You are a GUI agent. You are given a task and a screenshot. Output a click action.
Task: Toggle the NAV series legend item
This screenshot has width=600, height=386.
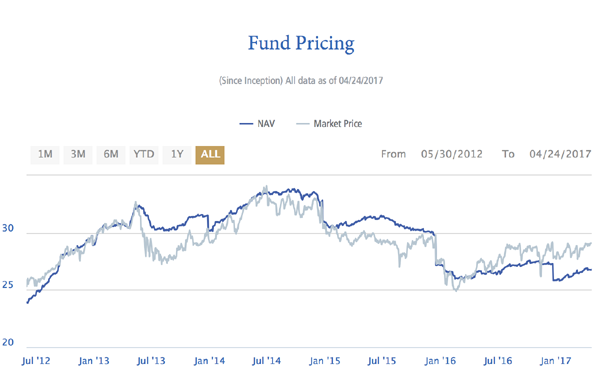pyautogui.click(x=257, y=124)
